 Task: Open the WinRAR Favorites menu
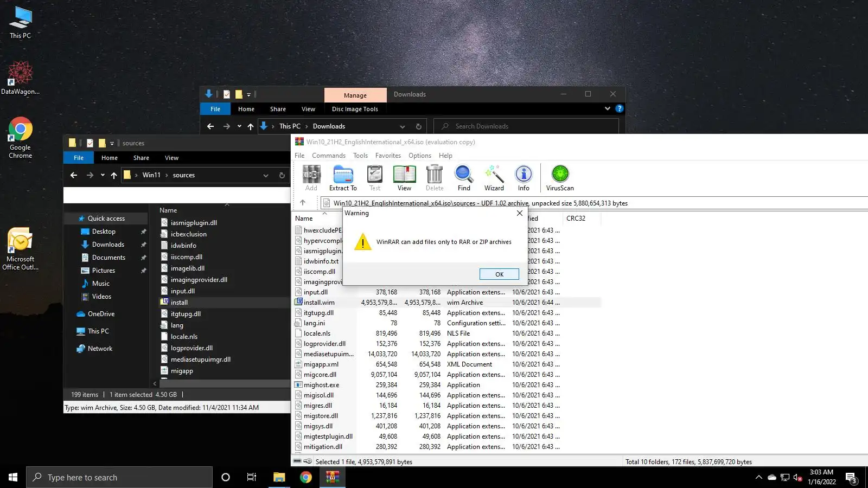[388, 156]
